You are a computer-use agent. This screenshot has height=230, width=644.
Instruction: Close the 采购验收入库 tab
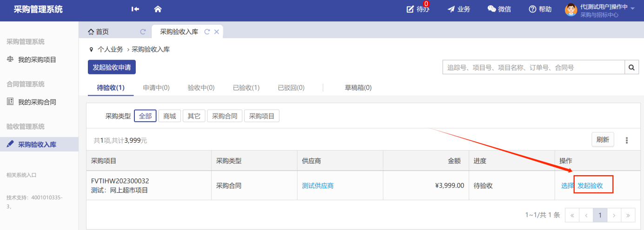[217, 32]
